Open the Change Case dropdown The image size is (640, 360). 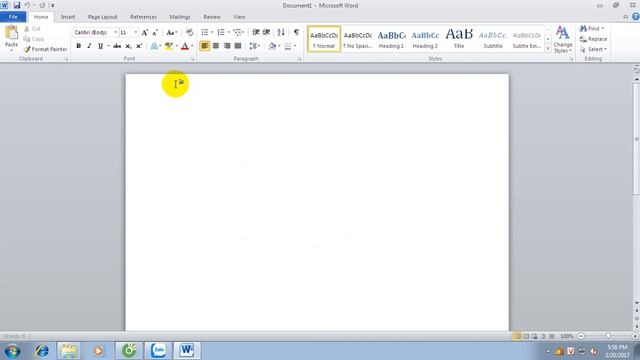pos(172,32)
